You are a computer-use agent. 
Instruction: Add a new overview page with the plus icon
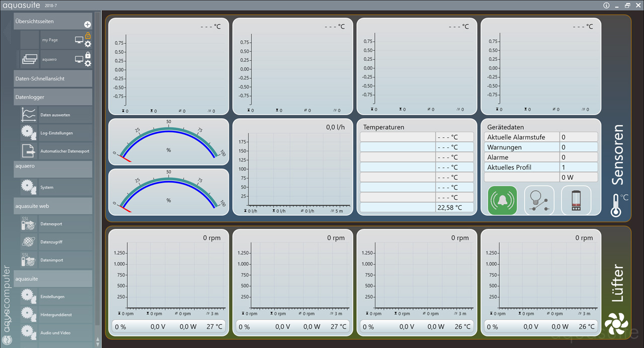(88, 24)
